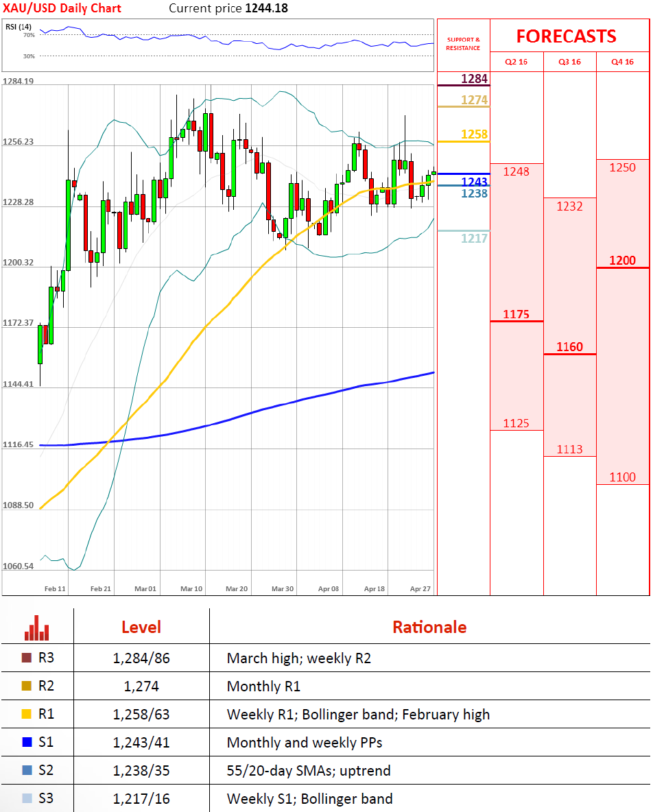This screenshot has width=653, height=812.
Task: Click the 1274 resistance level
Action: tap(475, 100)
